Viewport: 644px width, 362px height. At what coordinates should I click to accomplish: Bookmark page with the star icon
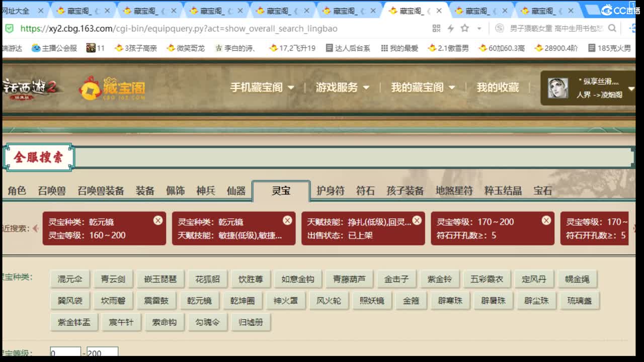click(465, 29)
